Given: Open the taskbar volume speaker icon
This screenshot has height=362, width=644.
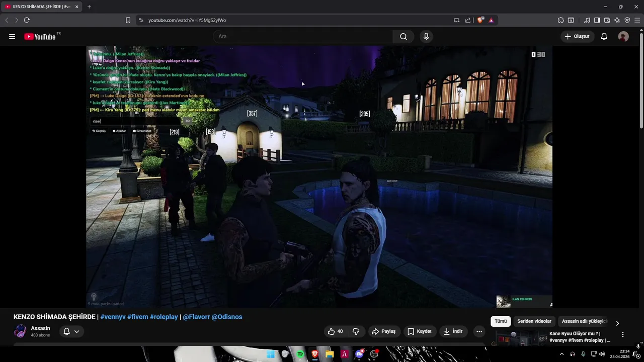Looking at the screenshot, I should point(602,354).
